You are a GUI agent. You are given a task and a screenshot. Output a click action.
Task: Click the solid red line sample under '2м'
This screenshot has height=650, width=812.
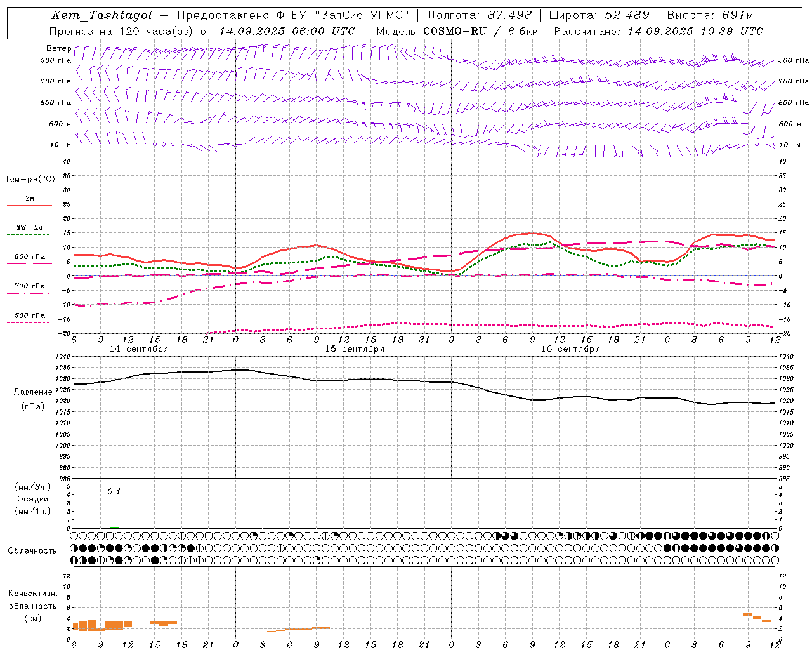pyautogui.click(x=29, y=206)
